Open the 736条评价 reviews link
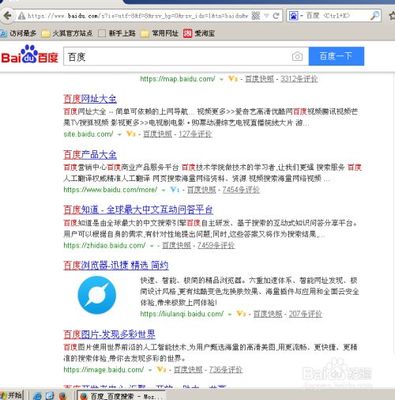Viewport: 395px width, 400px height. tap(225, 370)
